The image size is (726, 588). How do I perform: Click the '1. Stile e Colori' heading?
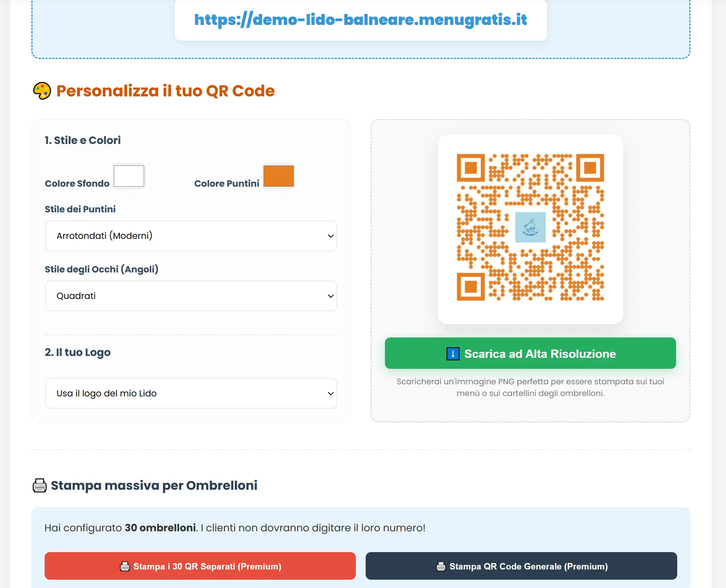(82, 140)
